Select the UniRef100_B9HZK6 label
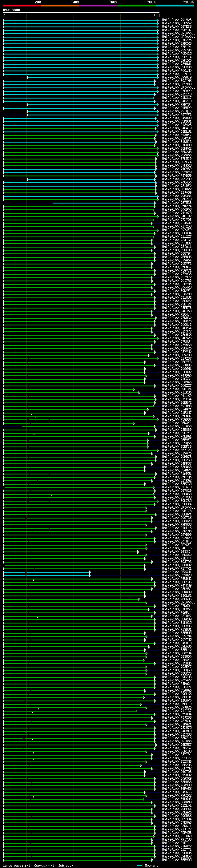This screenshot has height=868, width=197. [177, 61]
